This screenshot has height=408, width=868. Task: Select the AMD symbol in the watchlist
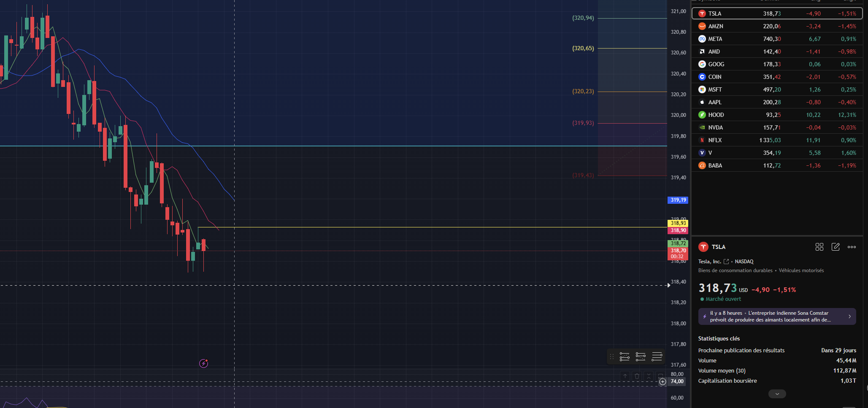(714, 51)
